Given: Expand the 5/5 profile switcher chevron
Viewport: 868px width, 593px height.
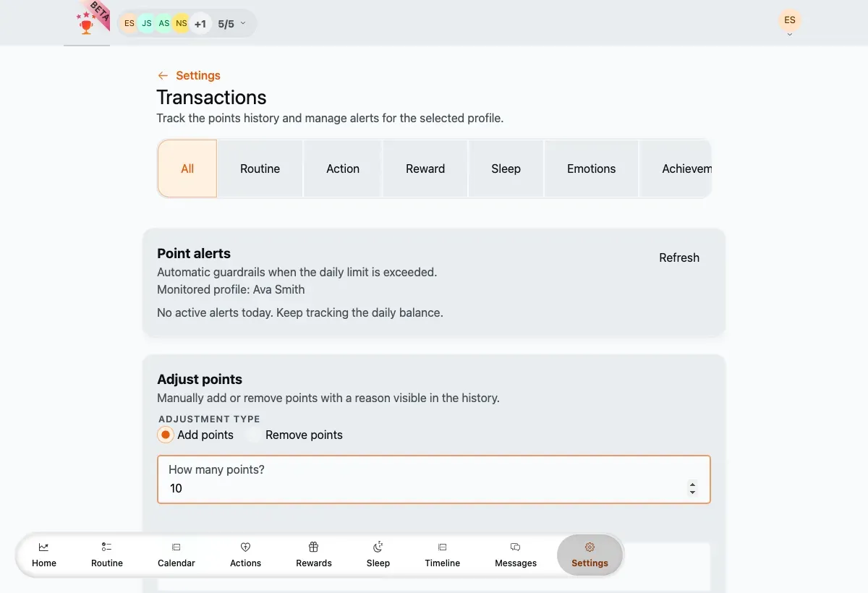Looking at the screenshot, I should (x=243, y=23).
